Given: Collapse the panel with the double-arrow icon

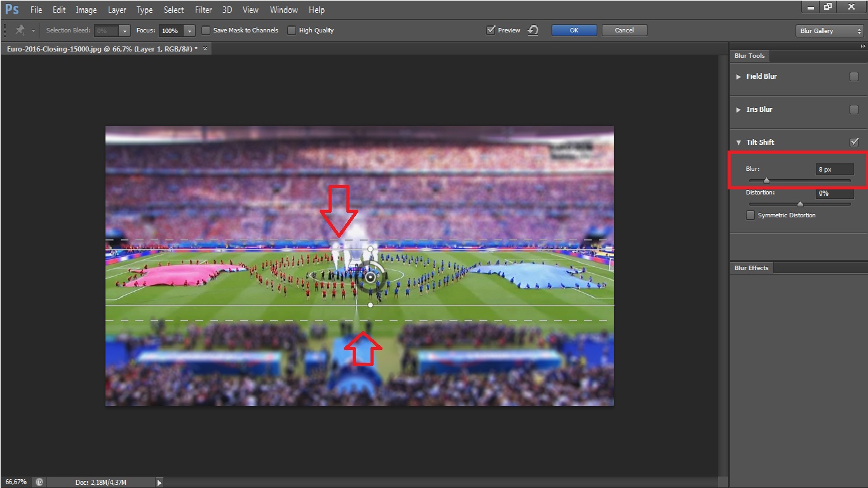Looking at the screenshot, I should pos(862,46).
